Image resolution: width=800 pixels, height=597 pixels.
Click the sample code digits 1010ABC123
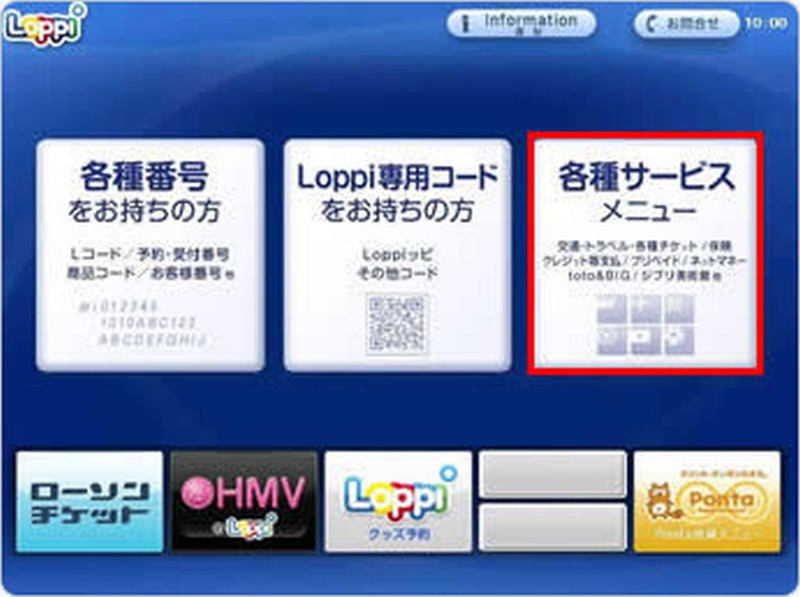click(x=148, y=323)
